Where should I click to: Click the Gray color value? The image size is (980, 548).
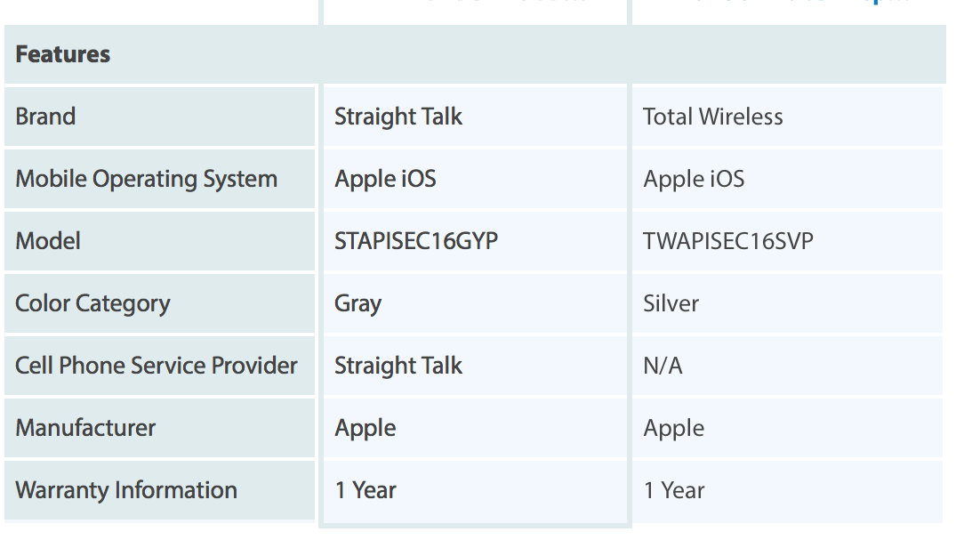pyautogui.click(x=357, y=303)
